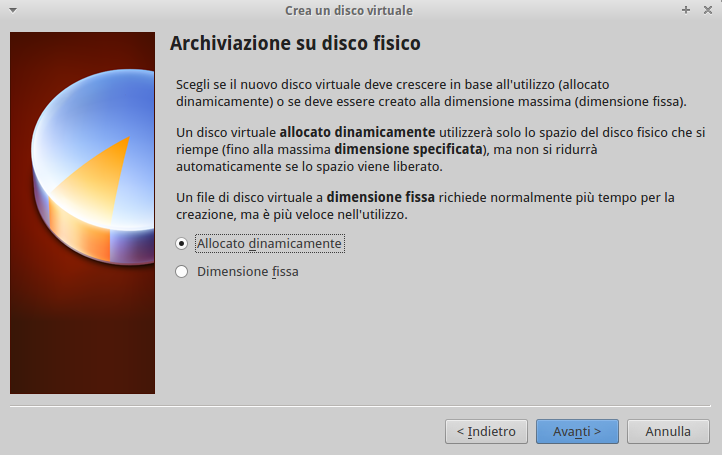The width and height of the screenshot is (722, 455).
Task: Click the 'Crea un disco virtuale' title bar
Action: point(348,10)
